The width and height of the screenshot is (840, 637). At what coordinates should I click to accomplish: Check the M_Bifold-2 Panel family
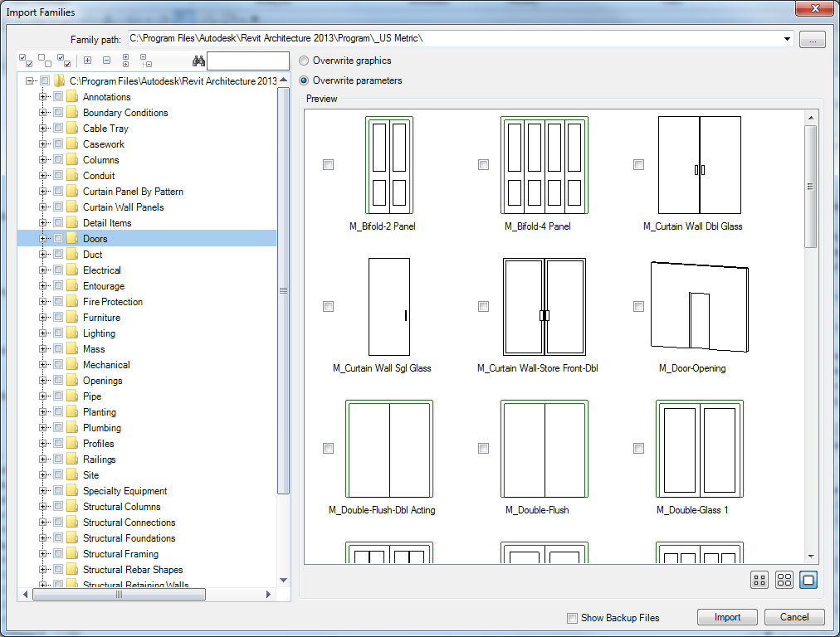coord(328,164)
